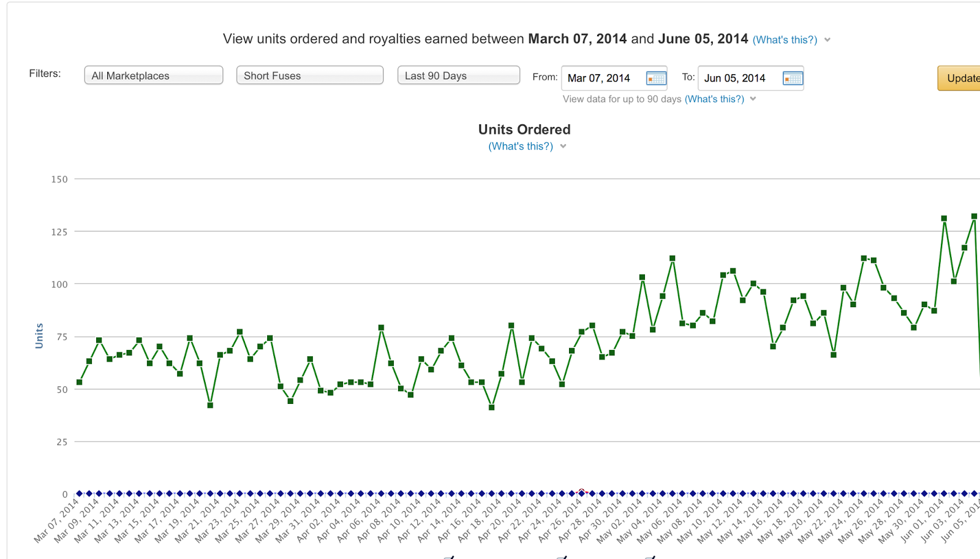Image resolution: width=980 pixels, height=559 pixels.
Task: Click the From: label
Action: click(545, 77)
